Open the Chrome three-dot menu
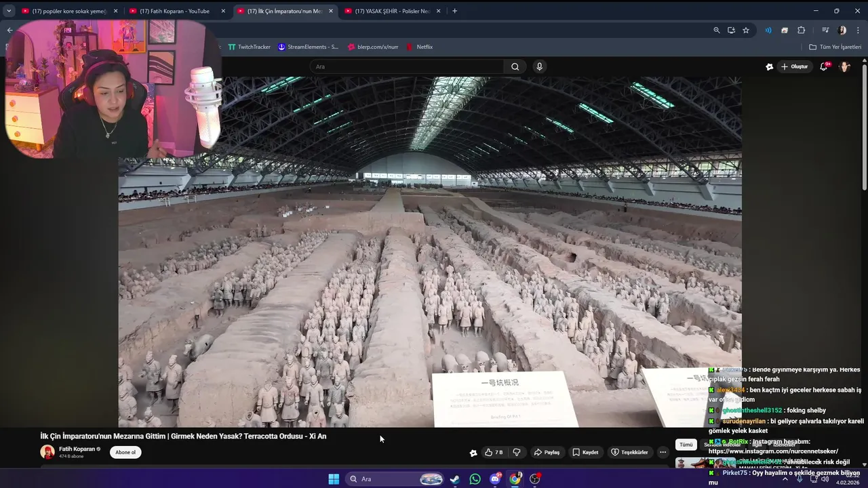This screenshot has width=868, height=488. point(859,30)
